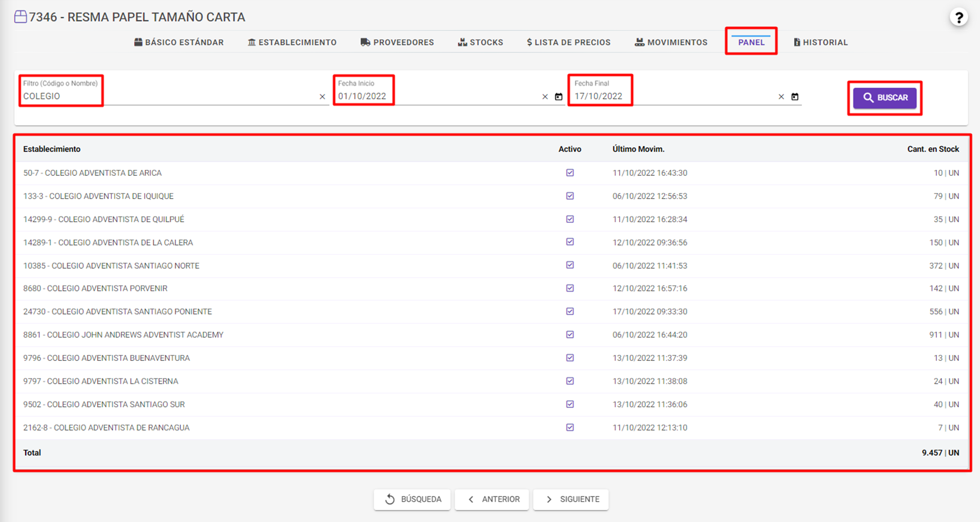Click stock quantity 911 | UN
This screenshot has height=522, width=980.
(x=944, y=335)
